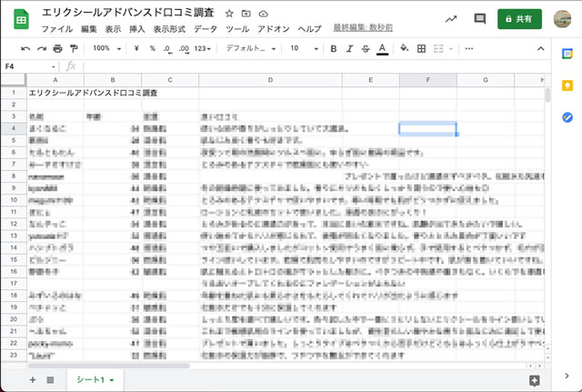This screenshot has height=392, width=582.
Task: Select column D header
Action: point(270,80)
